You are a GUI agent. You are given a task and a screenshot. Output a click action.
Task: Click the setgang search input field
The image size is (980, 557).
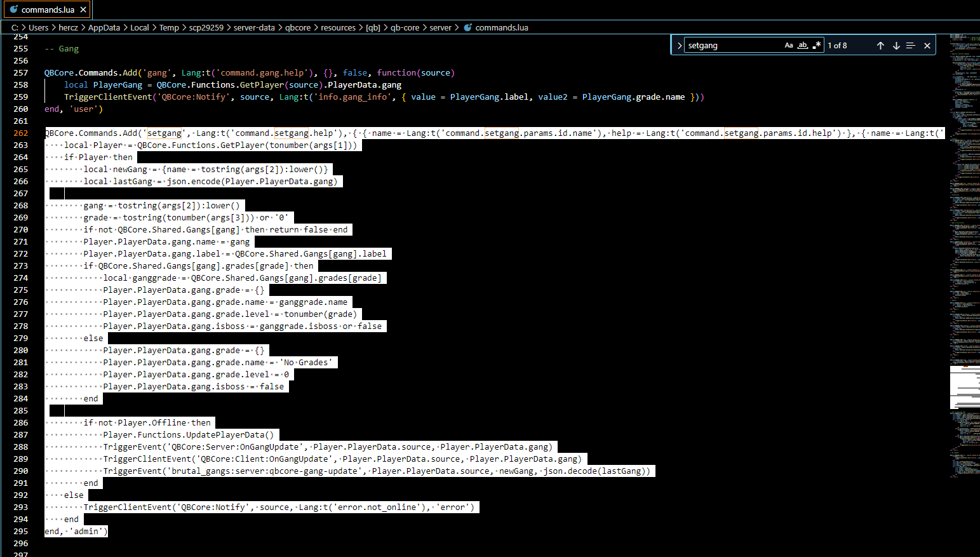pyautogui.click(x=734, y=46)
